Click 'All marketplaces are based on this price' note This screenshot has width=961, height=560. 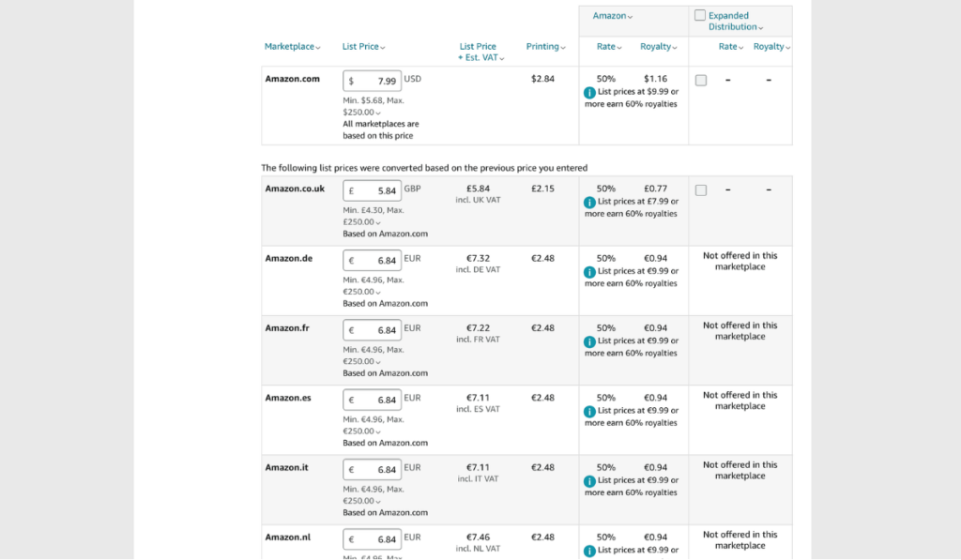[x=381, y=129]
